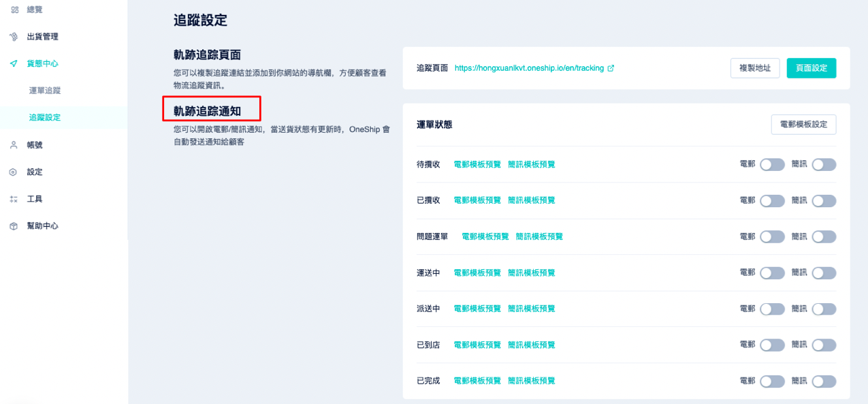Turn on 電郵 for 已完成

(772, 382)
